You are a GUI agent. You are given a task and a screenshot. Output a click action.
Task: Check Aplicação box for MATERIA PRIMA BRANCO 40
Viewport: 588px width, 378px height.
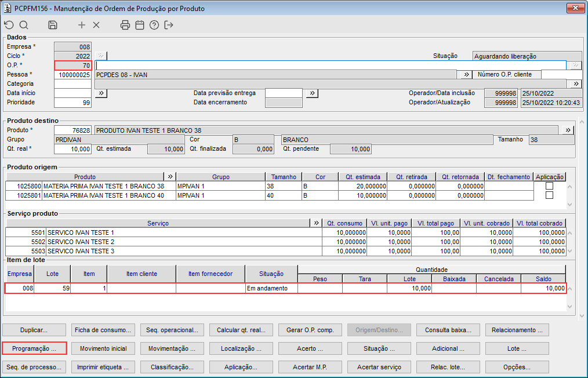coord(549,195)
